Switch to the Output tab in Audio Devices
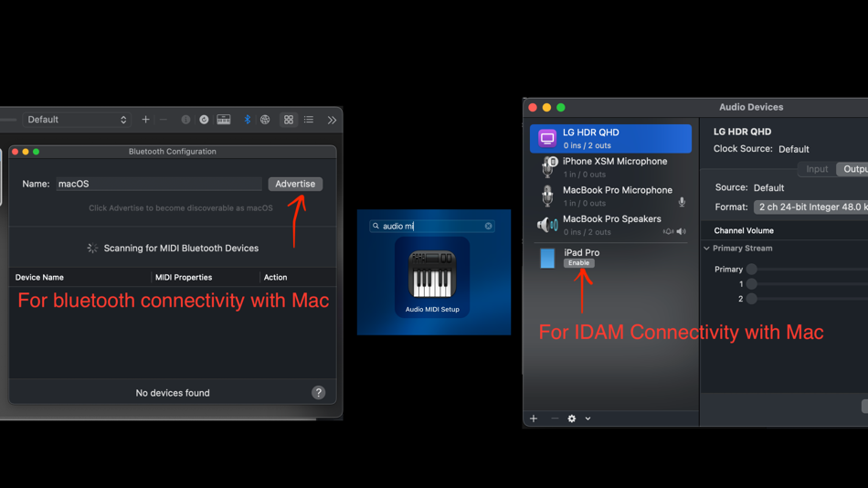 click(852, 169)
